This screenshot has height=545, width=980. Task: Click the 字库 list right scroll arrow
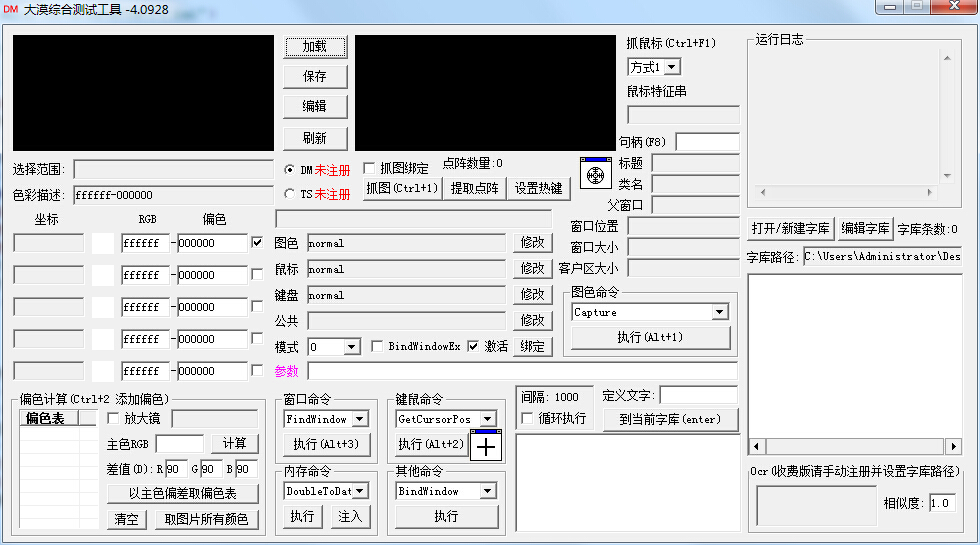(953, 446)
